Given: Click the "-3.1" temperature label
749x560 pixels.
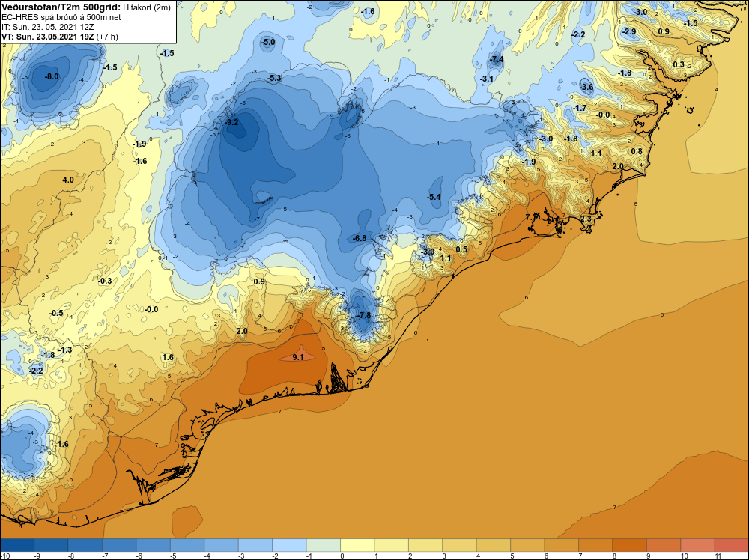Looking at the screenshot, I should point(486,79).
